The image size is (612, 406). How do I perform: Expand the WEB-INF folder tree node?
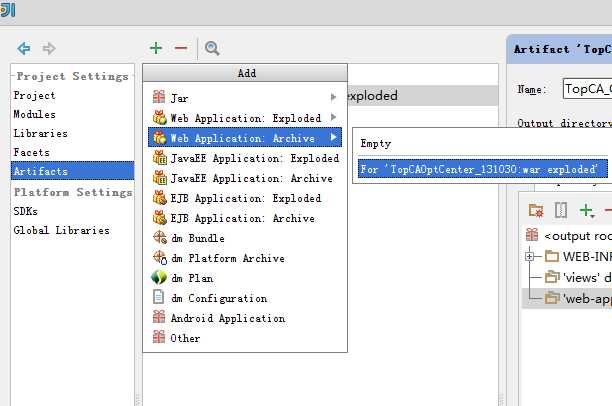(530, 256)
